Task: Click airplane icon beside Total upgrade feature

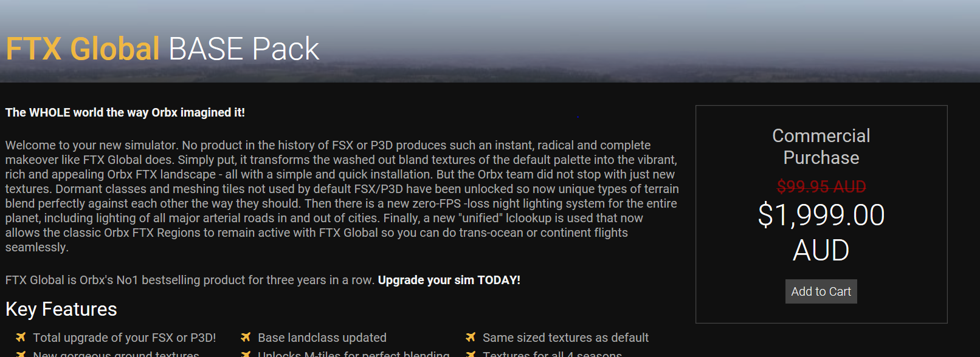Action: pyautogui.click(x=21, y=337)
